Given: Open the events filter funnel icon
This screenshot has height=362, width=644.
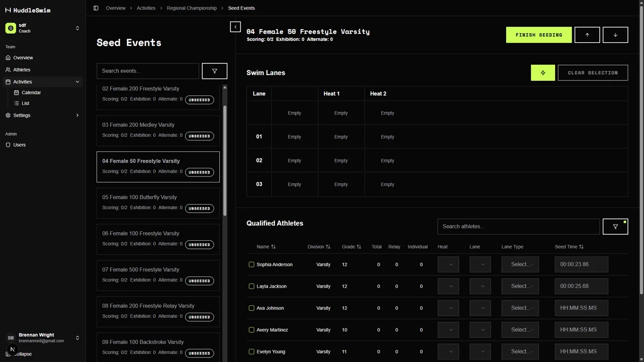Looking at the screenshot, I should click(x=214, y=71).
